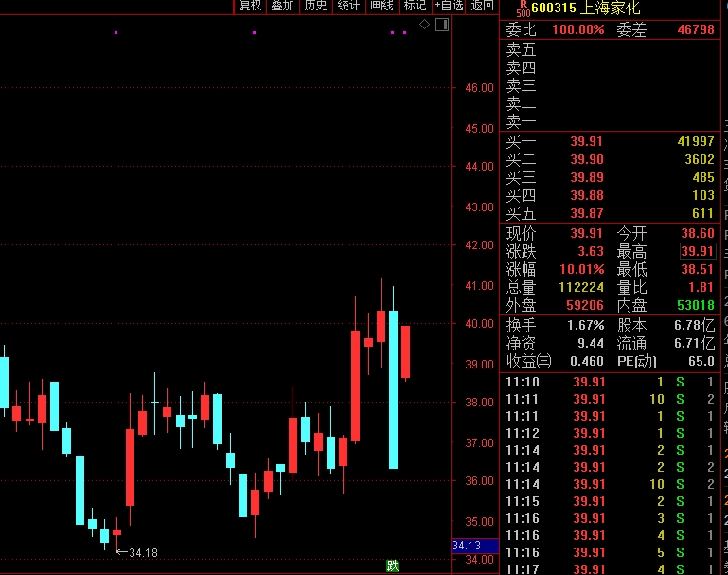
Task: Click the 买一 bid price 39.91
Action: pos(586,141)
